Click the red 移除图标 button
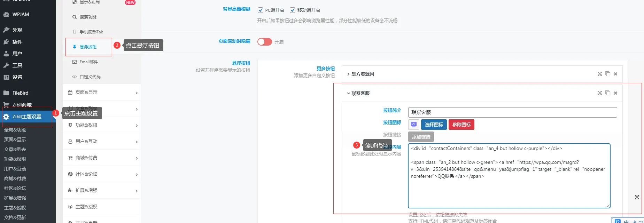 (x=461, y=125)
